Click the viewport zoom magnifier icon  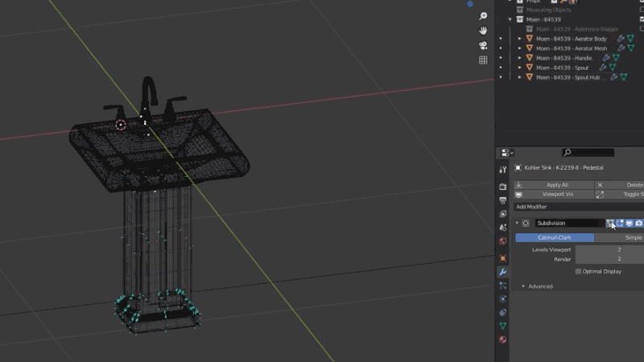pos(483,16)
